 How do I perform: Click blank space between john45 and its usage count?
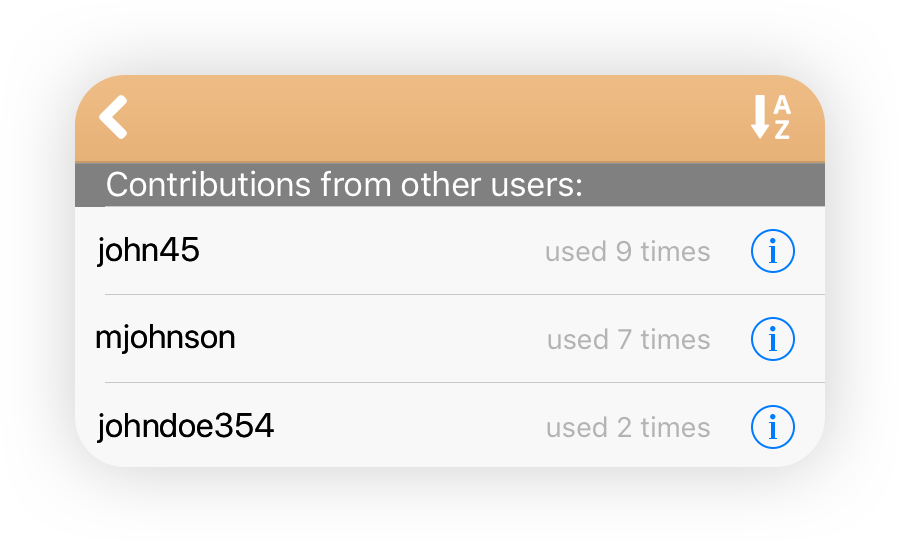[372, 251]
